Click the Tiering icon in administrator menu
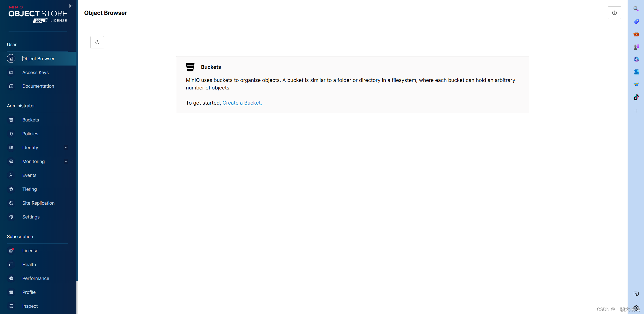Viewport: 644px width, 314px height. point(11,189)
